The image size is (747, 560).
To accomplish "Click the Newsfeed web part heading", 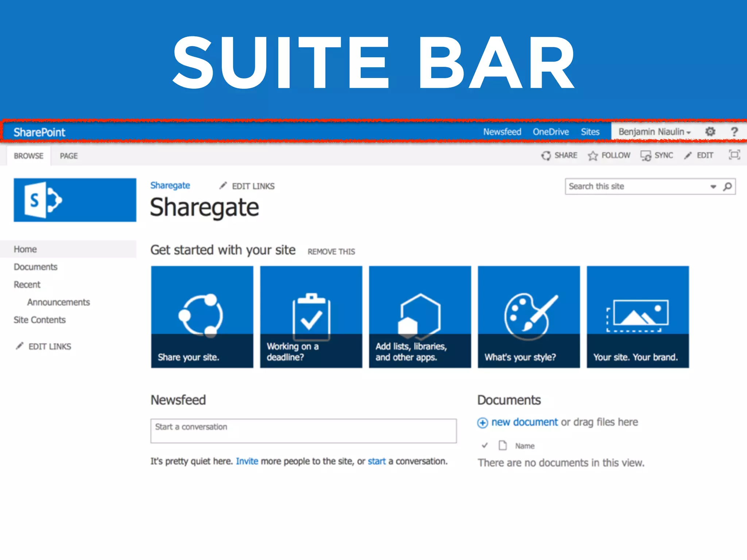I will pyautogui.click(x=178, y=400).
